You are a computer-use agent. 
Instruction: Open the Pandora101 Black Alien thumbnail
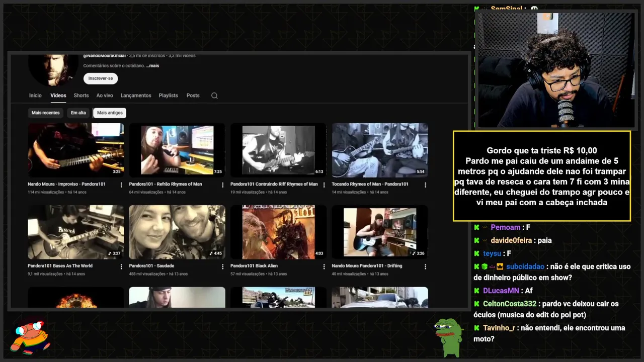coord(278,232)
